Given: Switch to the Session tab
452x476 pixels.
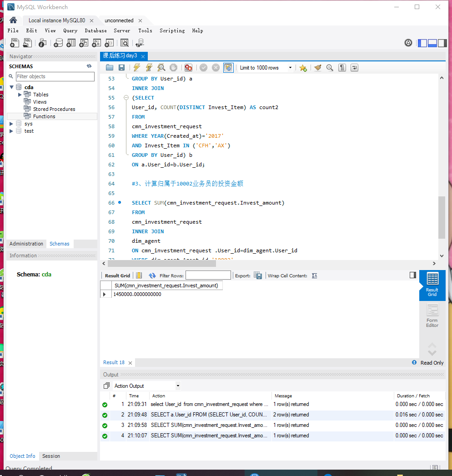Looking at the screenshot, I should [51, 456].
